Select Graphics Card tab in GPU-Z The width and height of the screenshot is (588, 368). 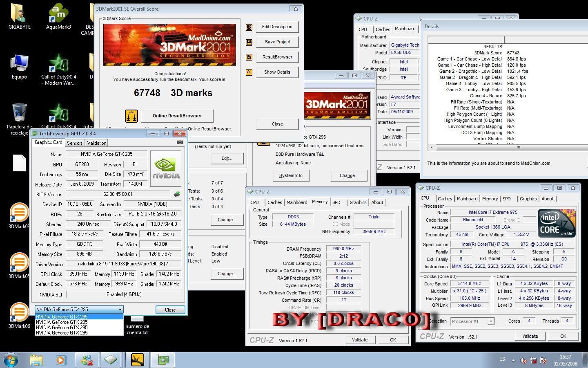tap(48, 142)
